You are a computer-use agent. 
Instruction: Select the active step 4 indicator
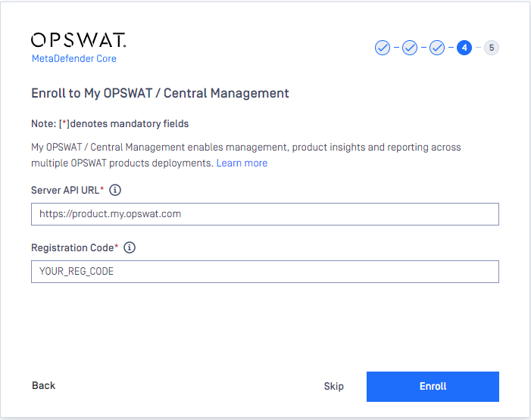coord(464,48)
